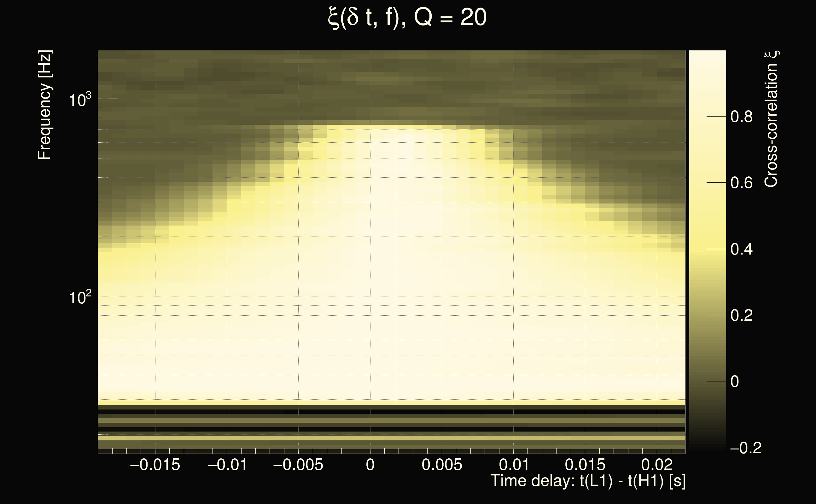Viewport: 816px width, 504px height.
Task: Click the 0 tick on the time axis
Action: 370,465
